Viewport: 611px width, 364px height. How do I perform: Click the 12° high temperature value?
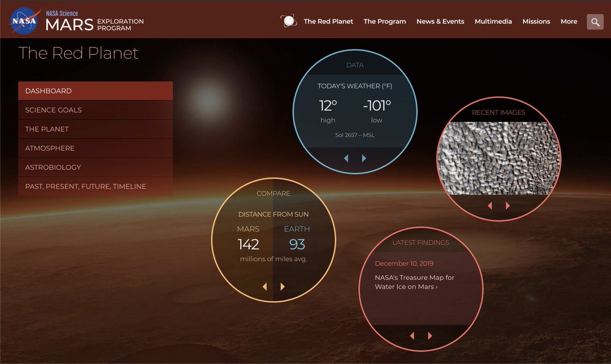(x=328, y=106)
